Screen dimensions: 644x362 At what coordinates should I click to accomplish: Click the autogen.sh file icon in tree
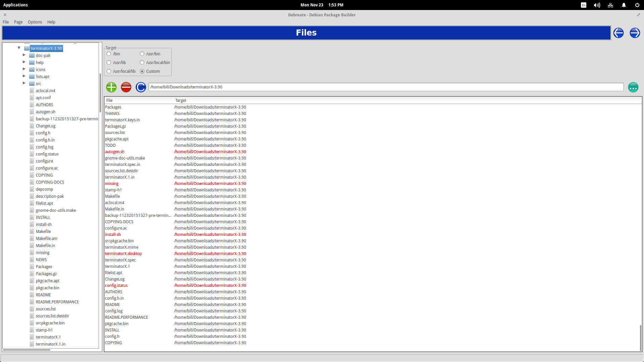[x=32, y=112]
